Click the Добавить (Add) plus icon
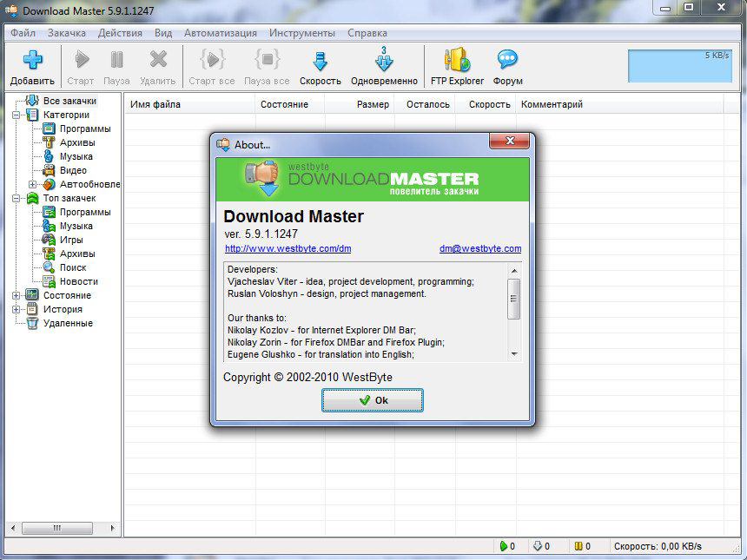The image size is (747, 560). [x=32, y=61]
